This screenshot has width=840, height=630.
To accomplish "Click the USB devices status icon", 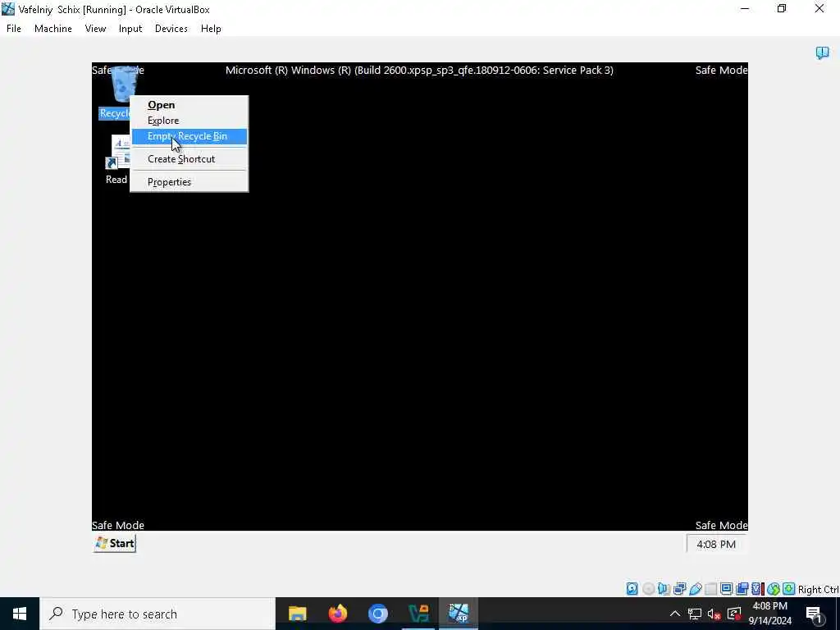I will [x=696, y=589].
